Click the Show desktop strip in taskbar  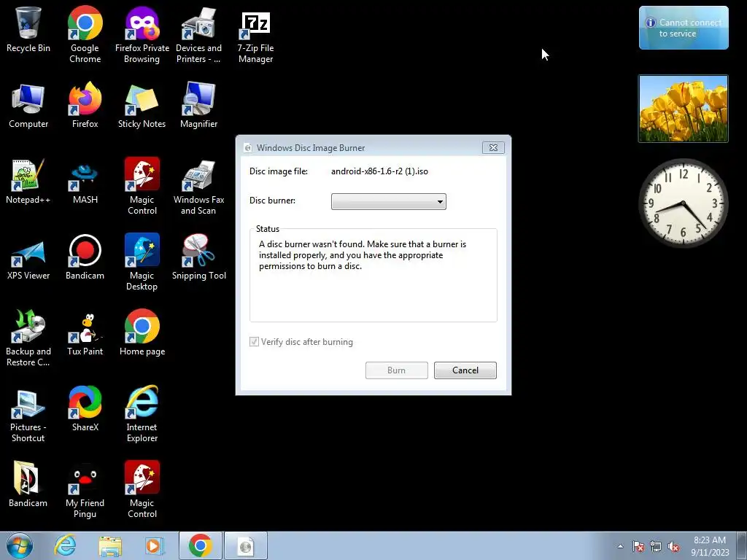[742, 546]
